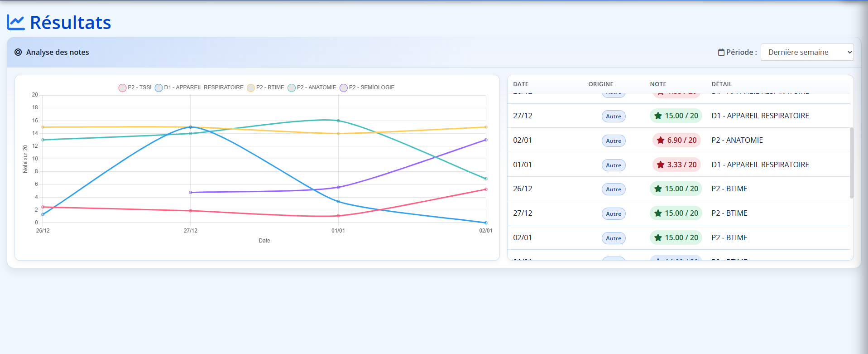Viewport: 868px width, 354px height.
Task: Toggle the P2 - ANATOMIE legend item
Action: tap(312, 87)
